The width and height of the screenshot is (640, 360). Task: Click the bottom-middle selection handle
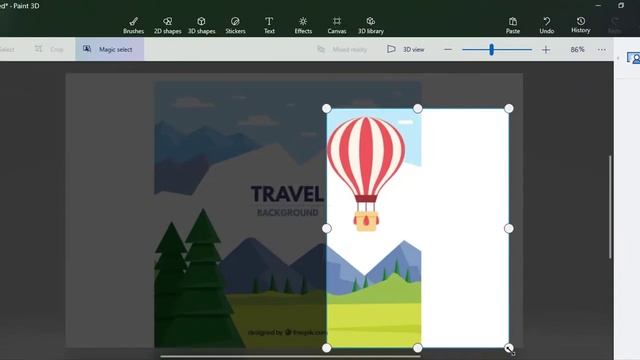[x=418, y=348]
